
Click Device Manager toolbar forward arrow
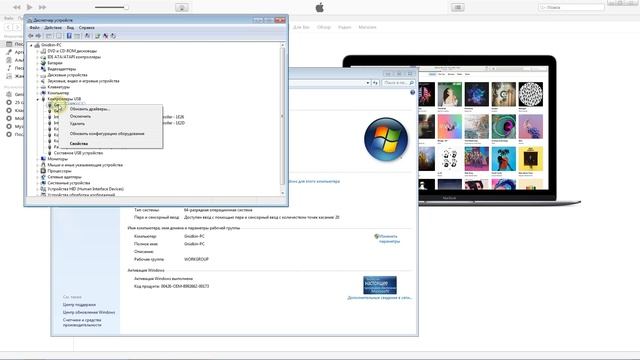pos(38,36)
